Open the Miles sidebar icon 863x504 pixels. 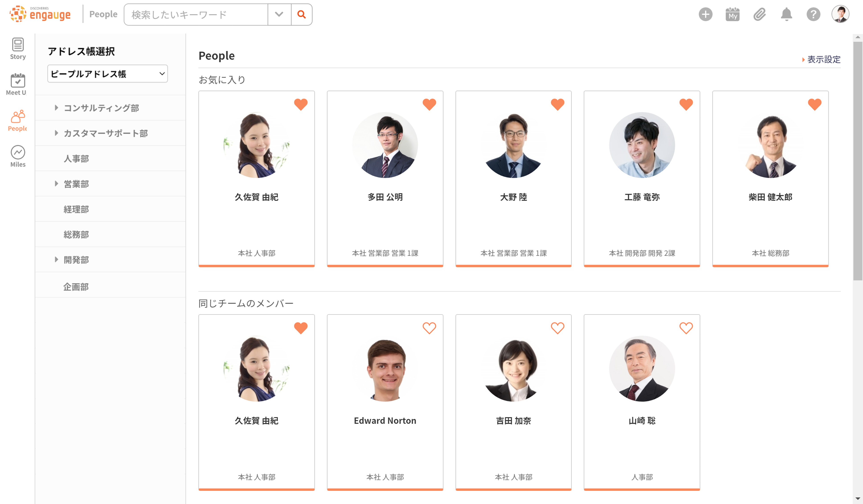pyautogui.click(x=18, y=156)
